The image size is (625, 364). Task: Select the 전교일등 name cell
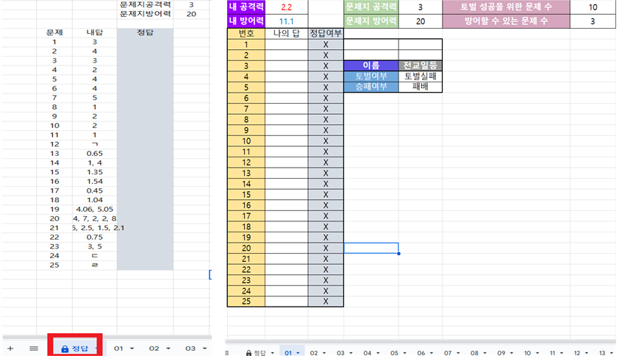pos(420,65)
